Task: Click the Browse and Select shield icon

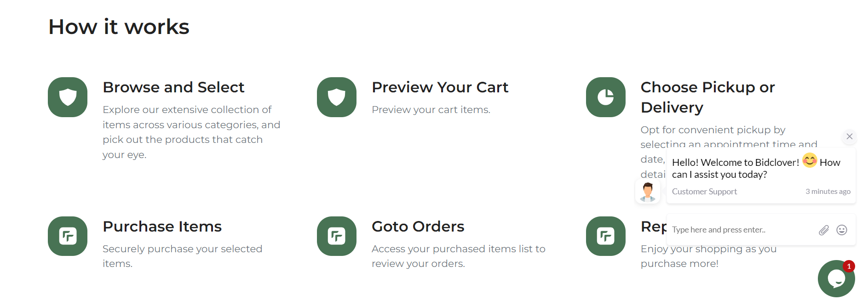Action: pos(68,97)
